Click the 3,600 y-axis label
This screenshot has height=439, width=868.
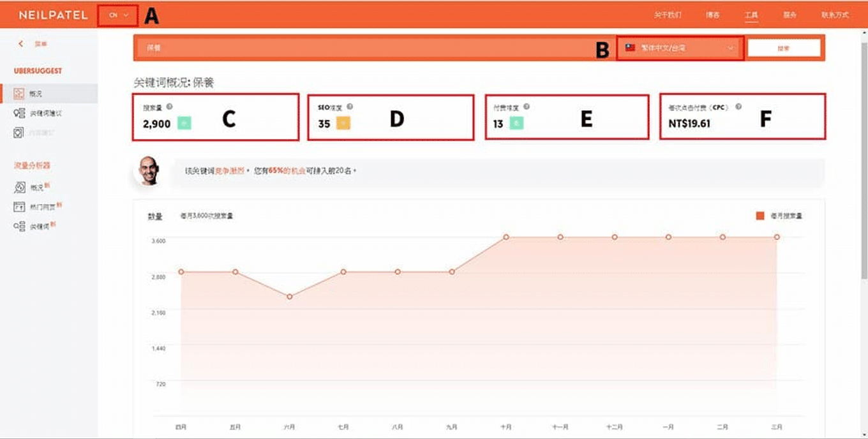158,241
